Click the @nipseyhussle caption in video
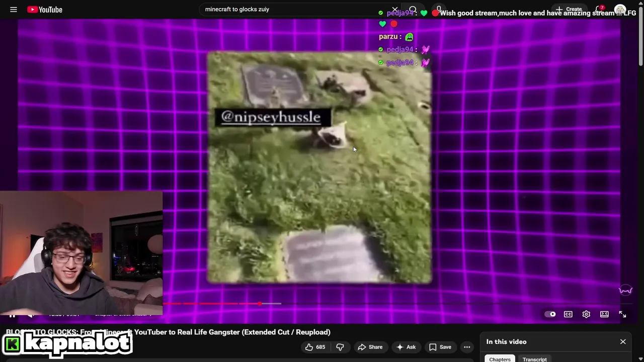Viewport: 644px width, 362px height. pos(273,117)
